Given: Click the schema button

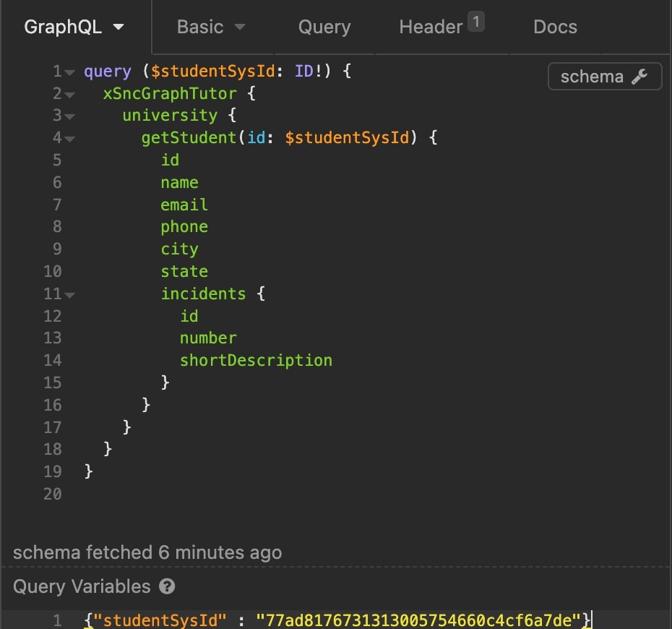Looking at the screenshot, I should [x=605, y=76].
